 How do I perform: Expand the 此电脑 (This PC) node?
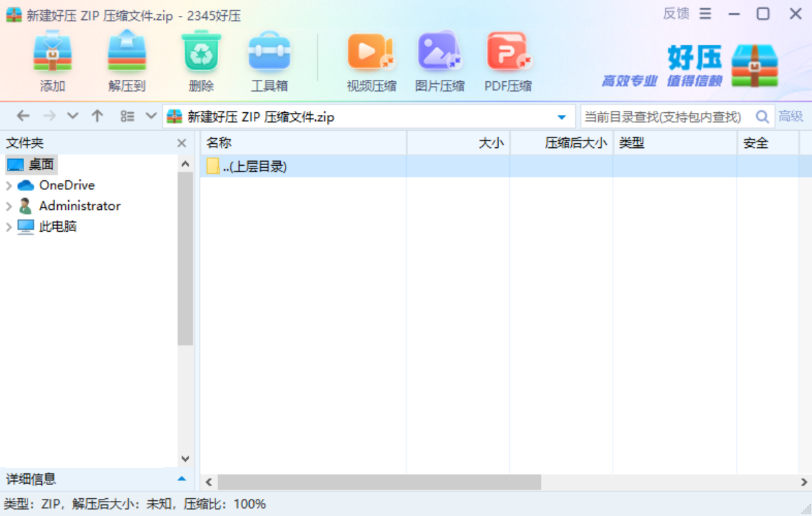tap(9, 226)
